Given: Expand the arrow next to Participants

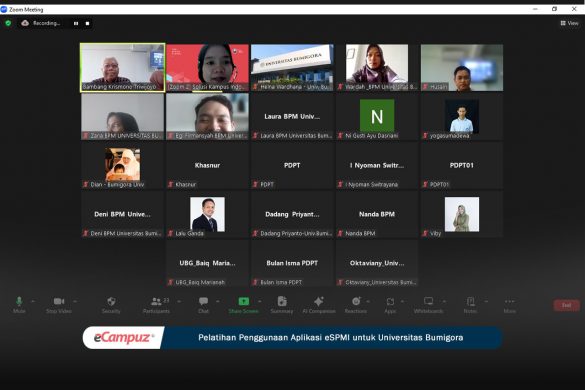Looking at the screenshot, I should coord(179,302).
